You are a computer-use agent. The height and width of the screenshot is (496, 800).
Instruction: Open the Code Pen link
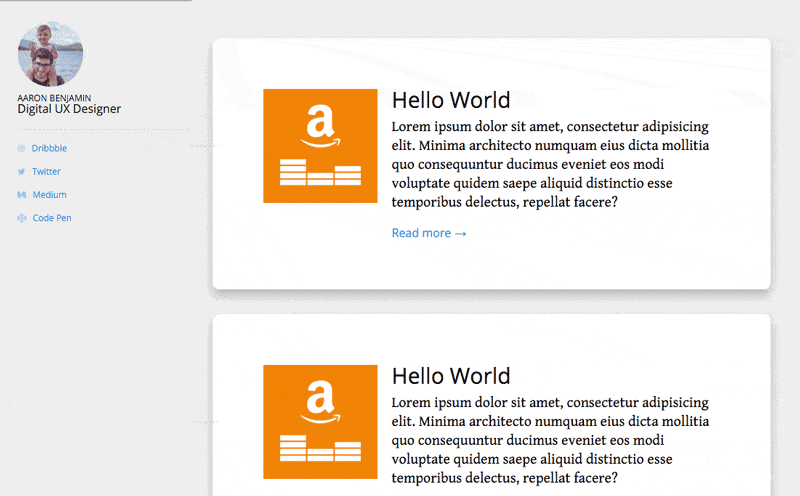coord(52,218)
